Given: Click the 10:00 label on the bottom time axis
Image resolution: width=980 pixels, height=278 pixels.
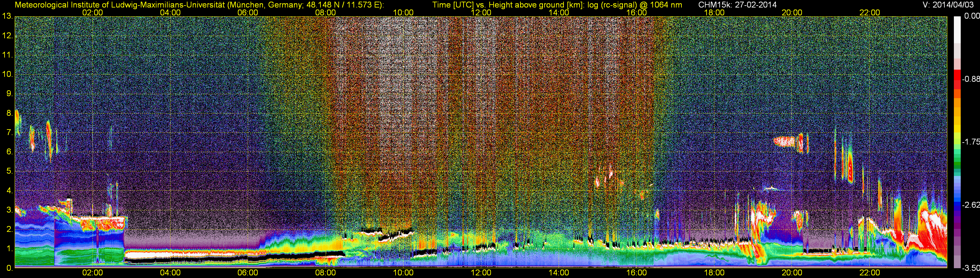Looking at the screenshot, I should click(403, 273).
